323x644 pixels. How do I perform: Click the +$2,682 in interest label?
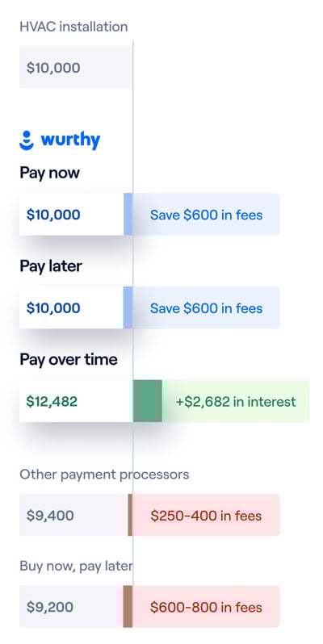pyautogui.click(x=236, y=401)
